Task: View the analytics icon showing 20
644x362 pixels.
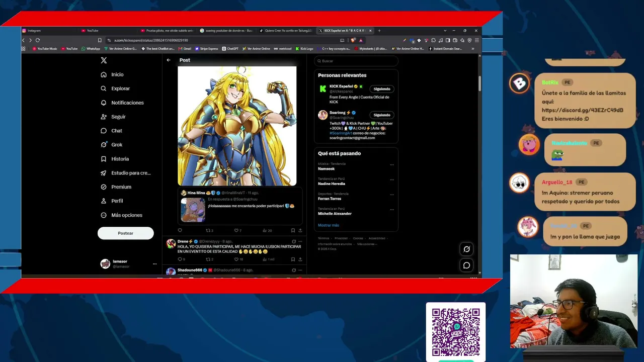Action: point(267,231)
